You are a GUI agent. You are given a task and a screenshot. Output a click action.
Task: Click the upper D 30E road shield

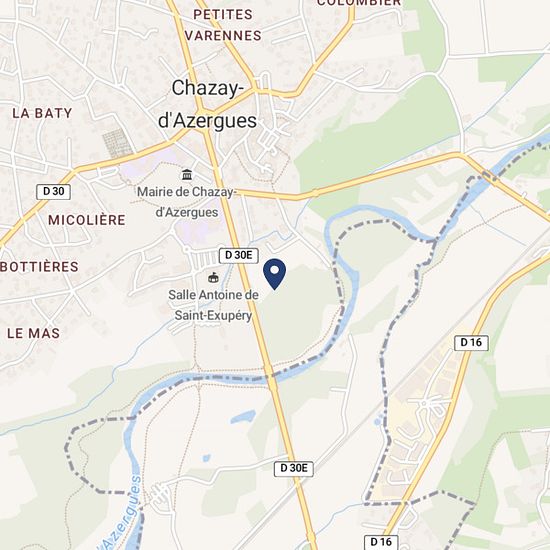click(239, 255)
